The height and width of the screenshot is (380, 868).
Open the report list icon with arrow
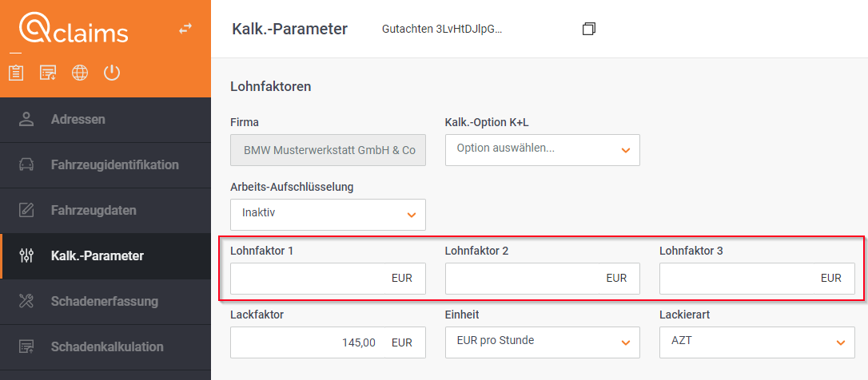click(48, 73)
